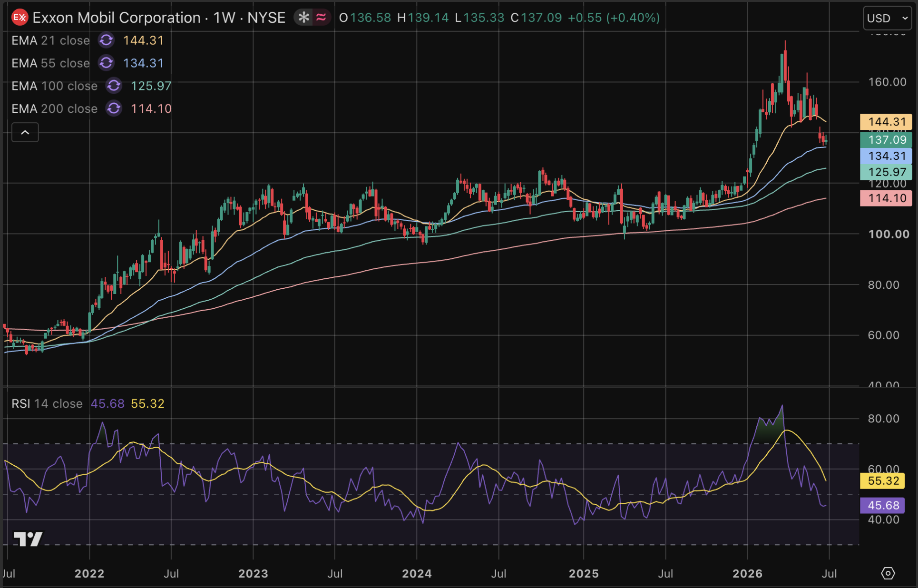Select the EMA 100 close indicator label
The height and width of the screenshot is (588, 918).
click(x=54, y=86)
